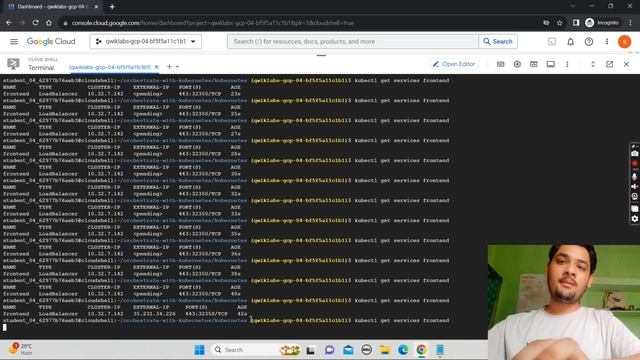
Task: Click the external IP 35.231.34.226
Action: coord(154,314)
